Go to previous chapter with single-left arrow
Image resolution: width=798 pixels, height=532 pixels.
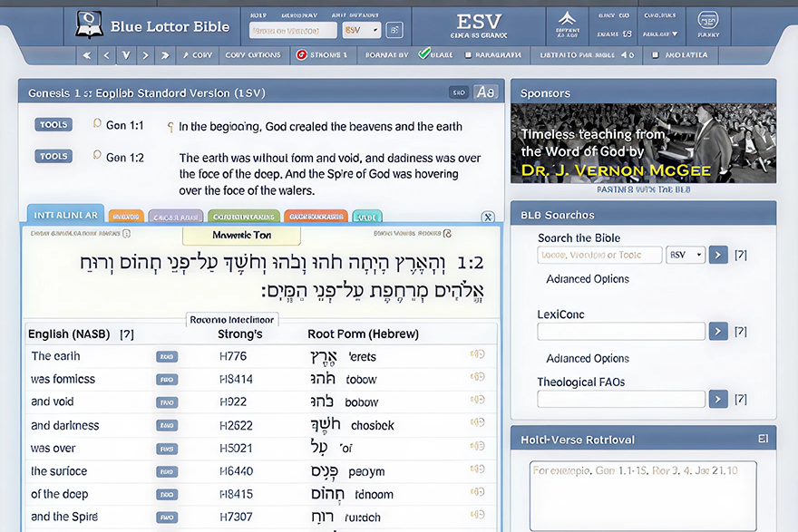click(106, 55)
